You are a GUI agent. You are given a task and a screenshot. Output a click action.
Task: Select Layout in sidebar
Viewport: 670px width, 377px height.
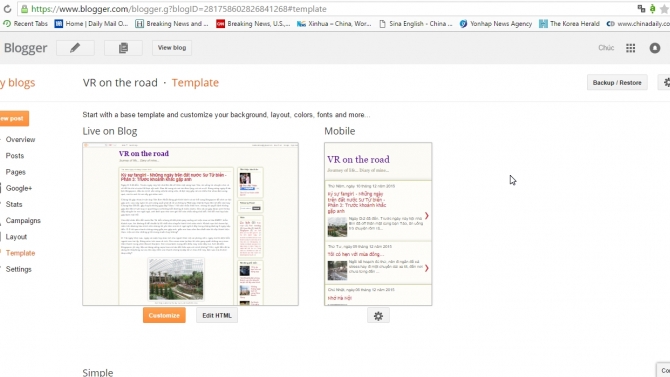[x=16, y=237]
